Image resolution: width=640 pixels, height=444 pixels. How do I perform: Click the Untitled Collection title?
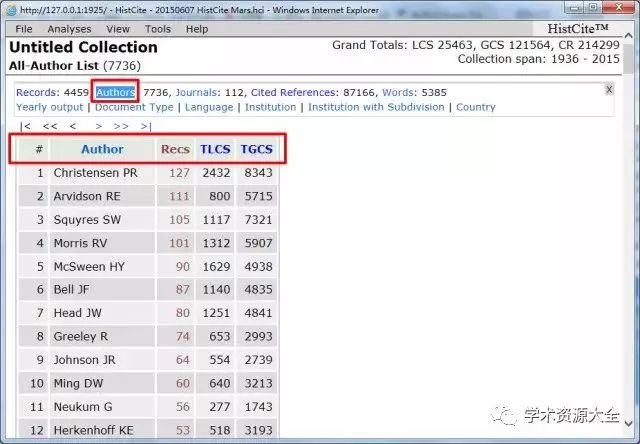[83, 47]
